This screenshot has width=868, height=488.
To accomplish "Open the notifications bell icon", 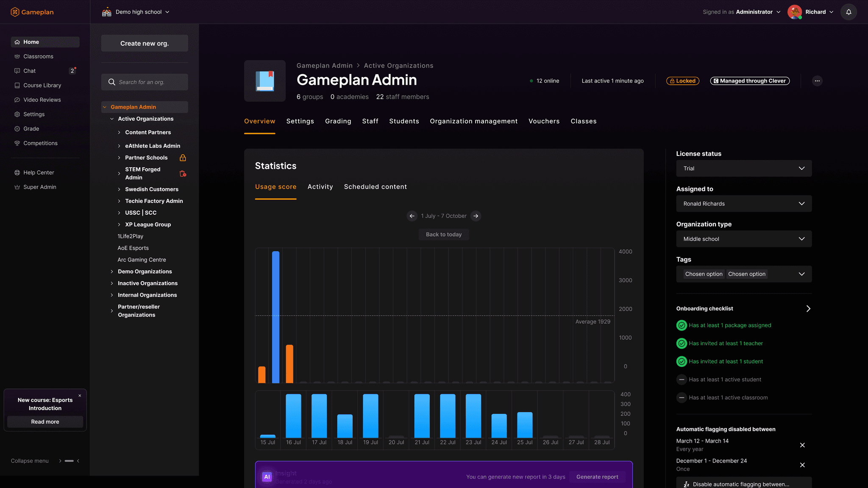I will click(x=849, y=12).
